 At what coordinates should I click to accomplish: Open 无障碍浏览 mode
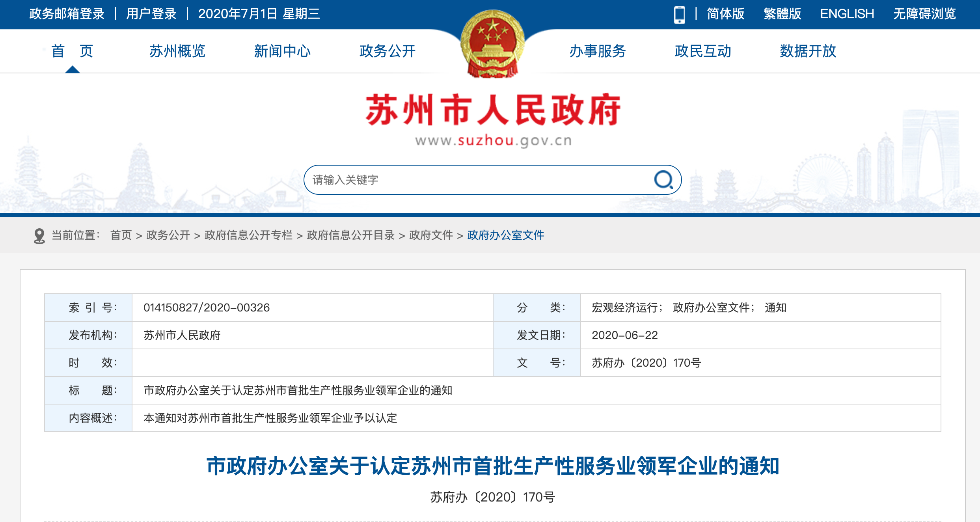924,14
